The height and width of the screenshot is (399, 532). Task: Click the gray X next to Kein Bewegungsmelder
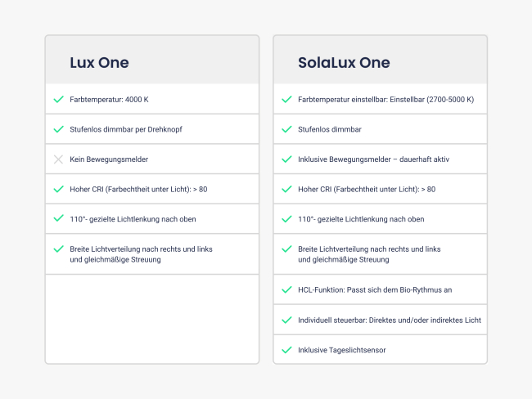pos(58,159)
